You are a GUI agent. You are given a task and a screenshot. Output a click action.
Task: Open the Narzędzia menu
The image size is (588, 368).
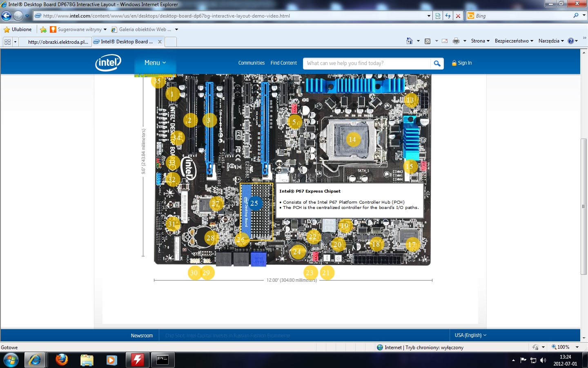click(551, 41)
